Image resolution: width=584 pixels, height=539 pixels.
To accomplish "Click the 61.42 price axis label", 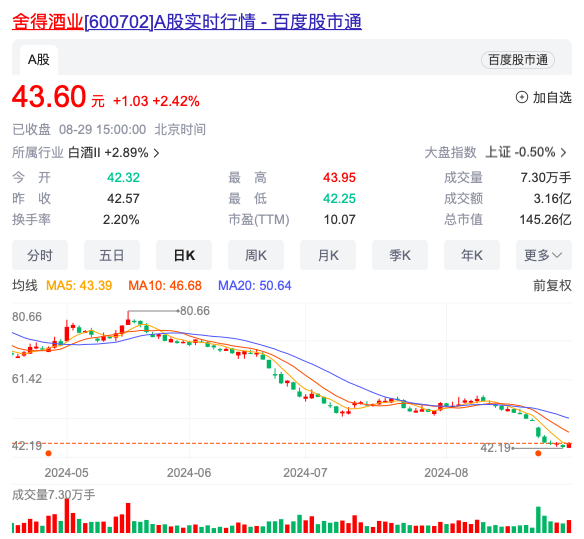I will coord(27,379).
